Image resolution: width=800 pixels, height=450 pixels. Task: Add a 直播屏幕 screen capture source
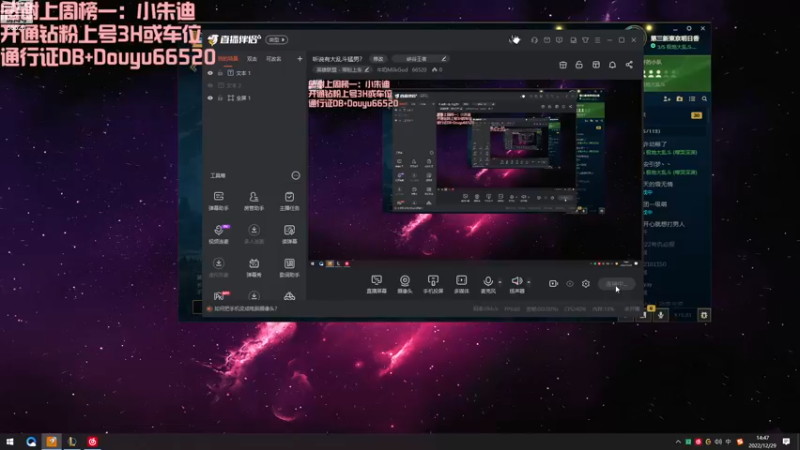click(x=377, y=284)
